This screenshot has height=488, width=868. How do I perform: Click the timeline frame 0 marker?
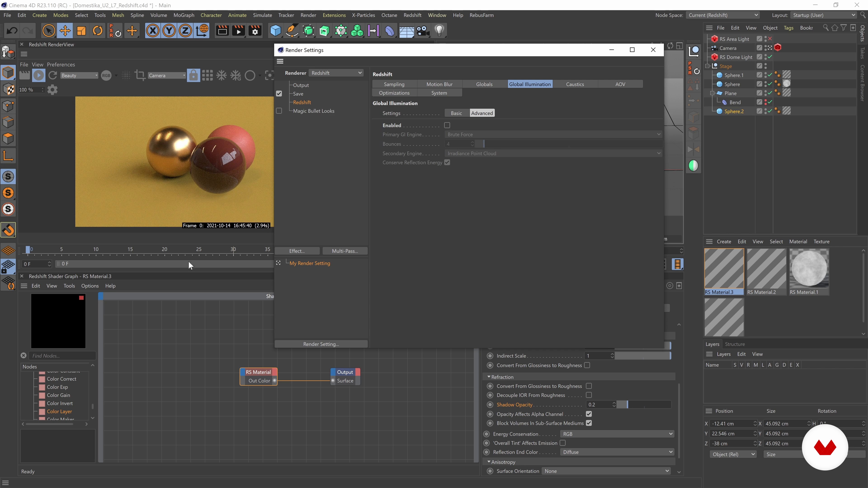(28, 250)
